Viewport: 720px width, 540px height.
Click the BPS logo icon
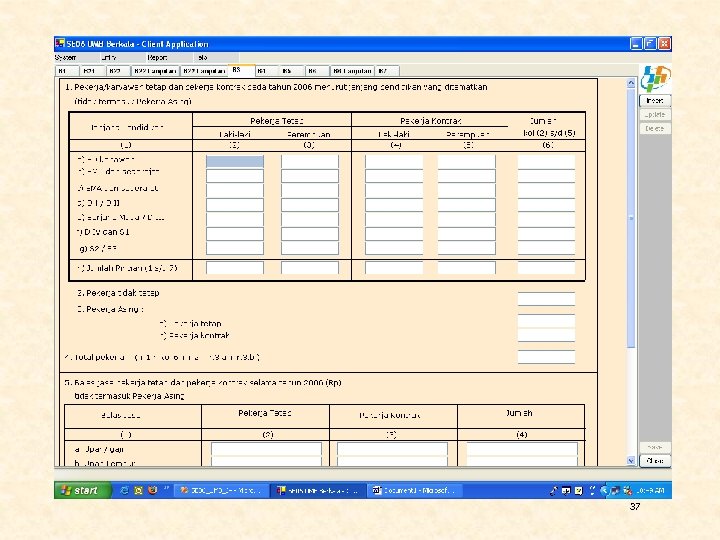pos(655,78)
